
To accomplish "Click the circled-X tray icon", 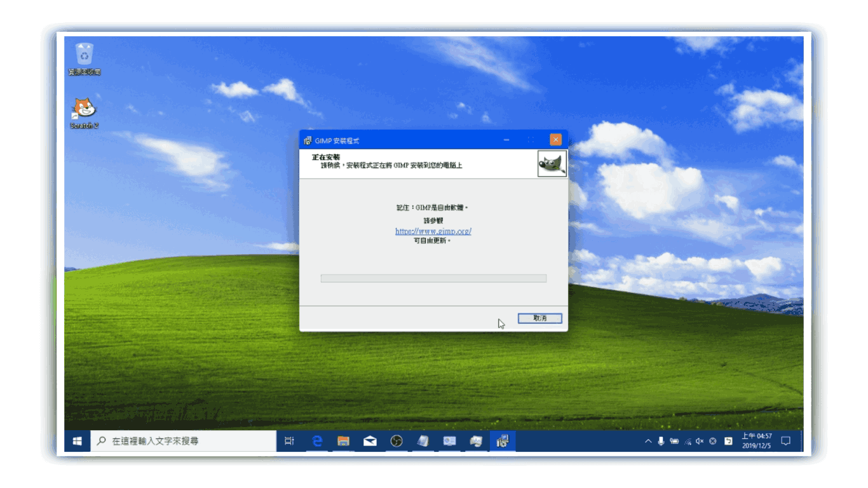I will click(x=713, y=441).
